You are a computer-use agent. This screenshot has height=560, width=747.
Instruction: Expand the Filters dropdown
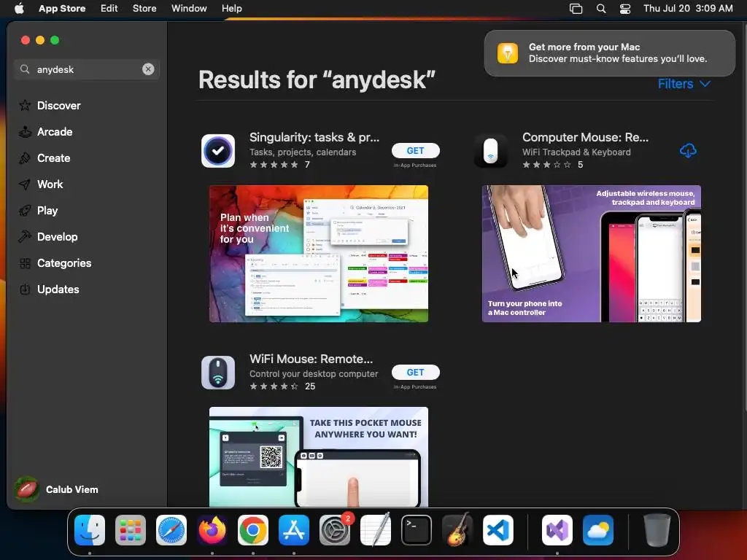(x=684, y=84)
